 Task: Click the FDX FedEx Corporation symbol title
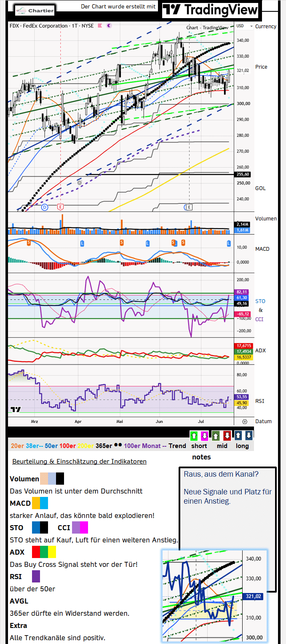click(39, 26)
